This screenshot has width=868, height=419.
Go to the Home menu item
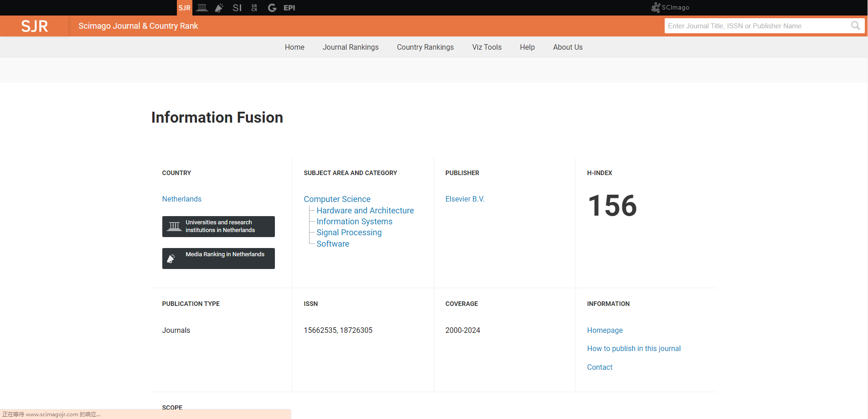[x=294, y=47]
